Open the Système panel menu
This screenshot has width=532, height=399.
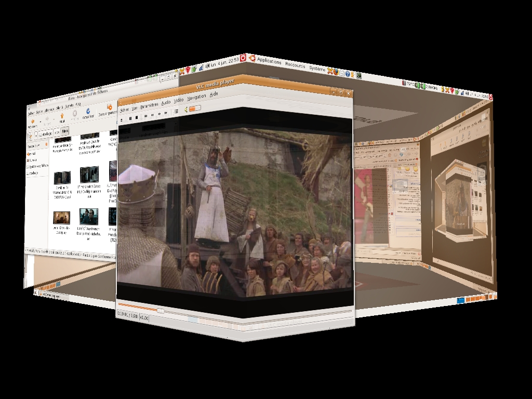click(317, 68)
